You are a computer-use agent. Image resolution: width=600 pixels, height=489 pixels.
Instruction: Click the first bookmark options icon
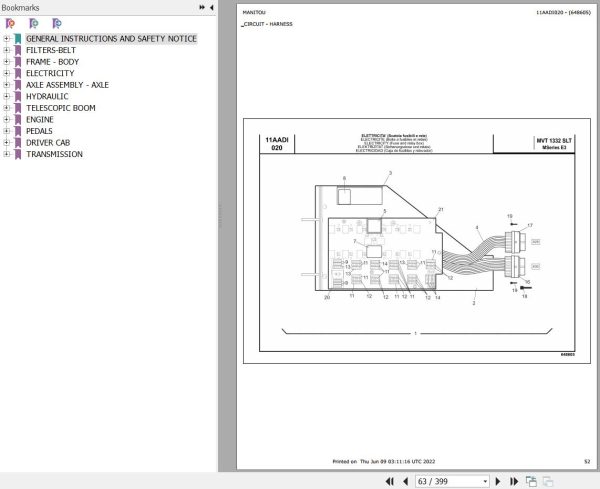pyautogui.click(x=10, y=23)
